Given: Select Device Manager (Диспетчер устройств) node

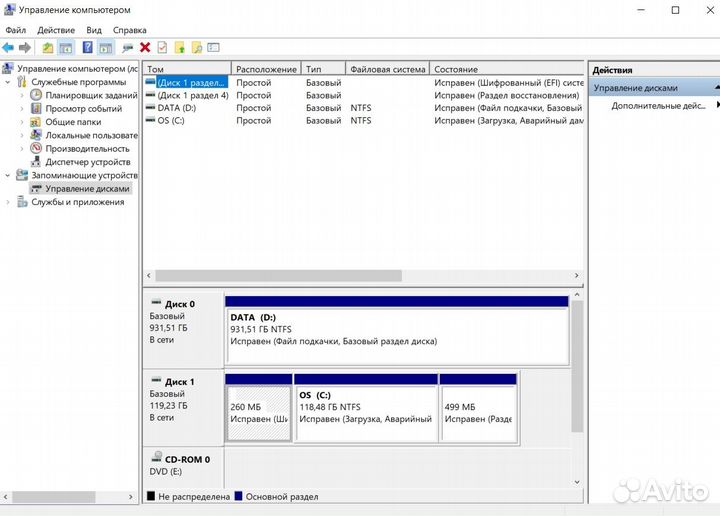Looking at the screenshot, I should click(x=87, y=161).
